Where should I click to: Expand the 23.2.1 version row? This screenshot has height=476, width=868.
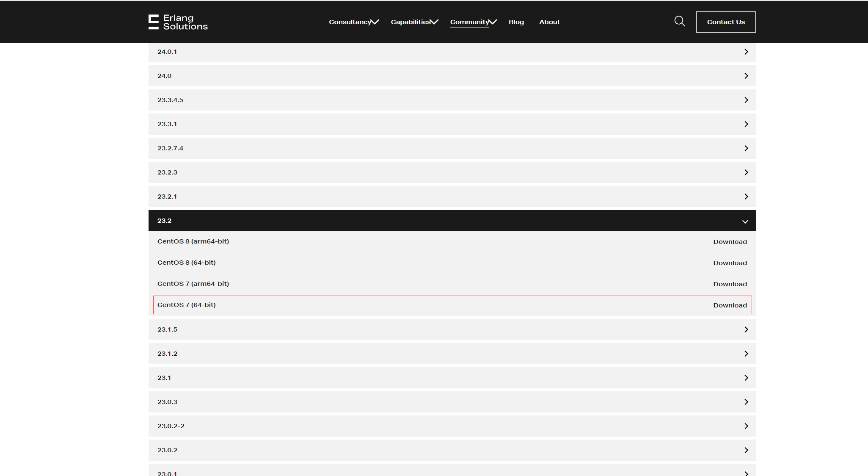[452, 196]
